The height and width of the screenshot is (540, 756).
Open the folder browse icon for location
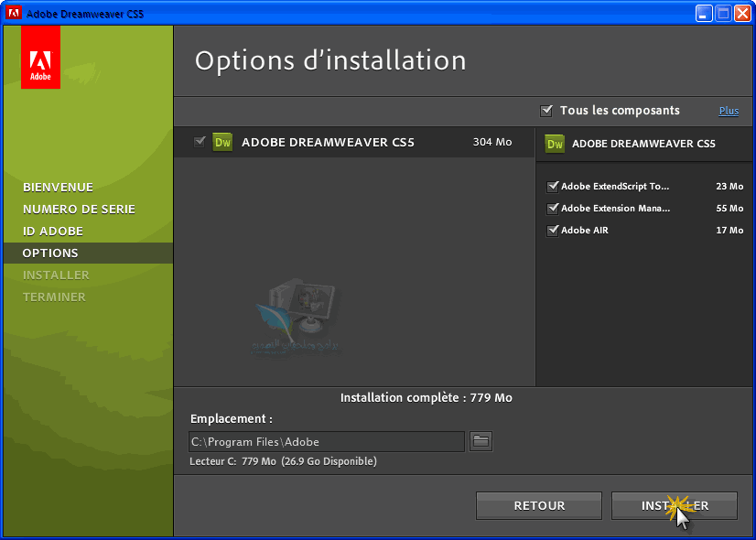481,442
